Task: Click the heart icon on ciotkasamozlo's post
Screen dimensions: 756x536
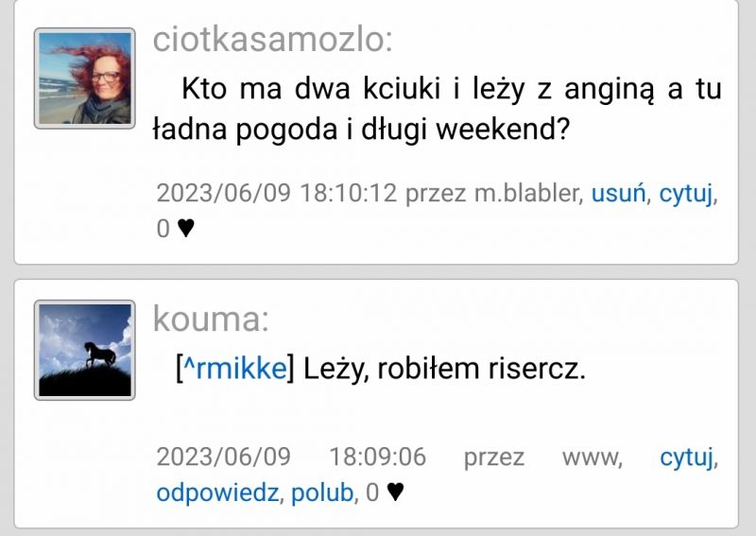Action: pyautogui.click(x=186, y=228)
